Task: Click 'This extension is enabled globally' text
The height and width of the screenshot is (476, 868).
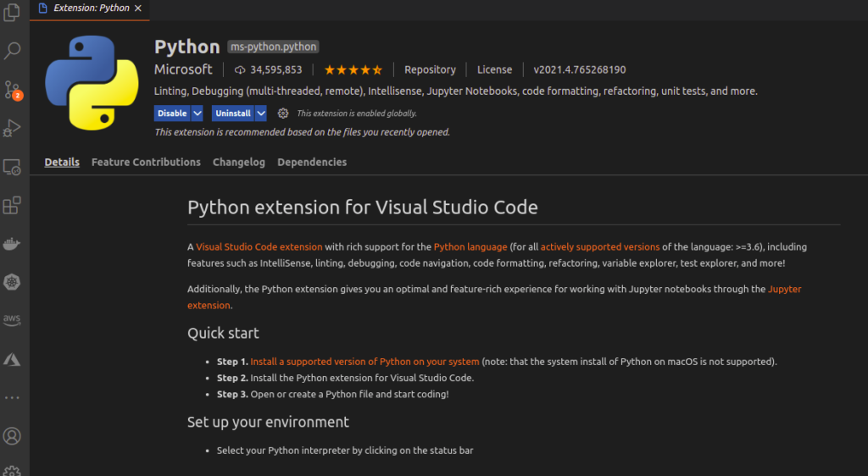Action: (x=357, y=113)
